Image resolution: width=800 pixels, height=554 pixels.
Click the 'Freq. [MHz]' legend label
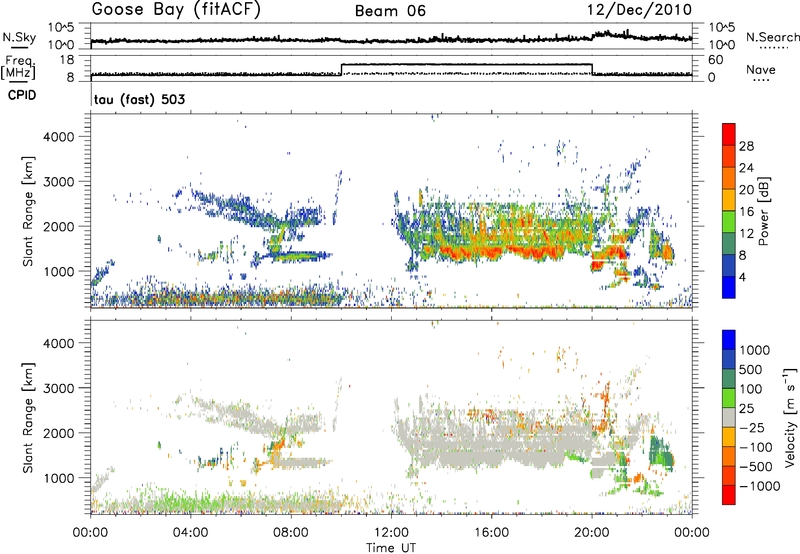(x=19, y=67)
